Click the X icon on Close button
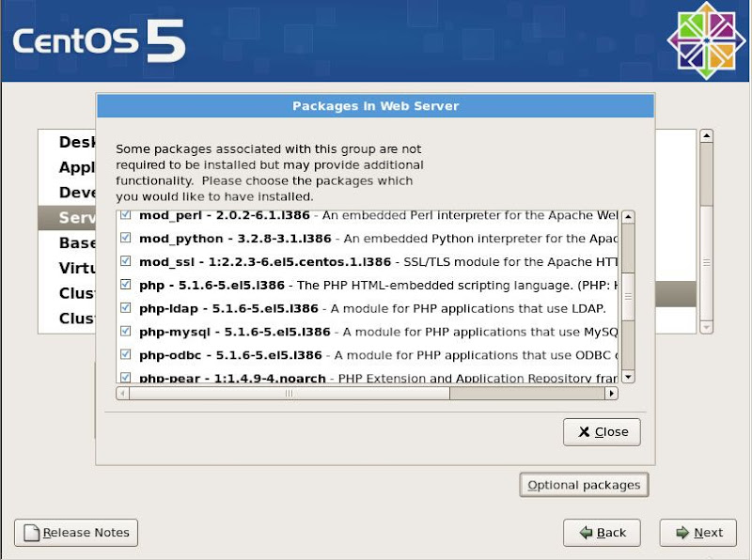The width and height of the screenshot is (752, 560). point(585,432)
